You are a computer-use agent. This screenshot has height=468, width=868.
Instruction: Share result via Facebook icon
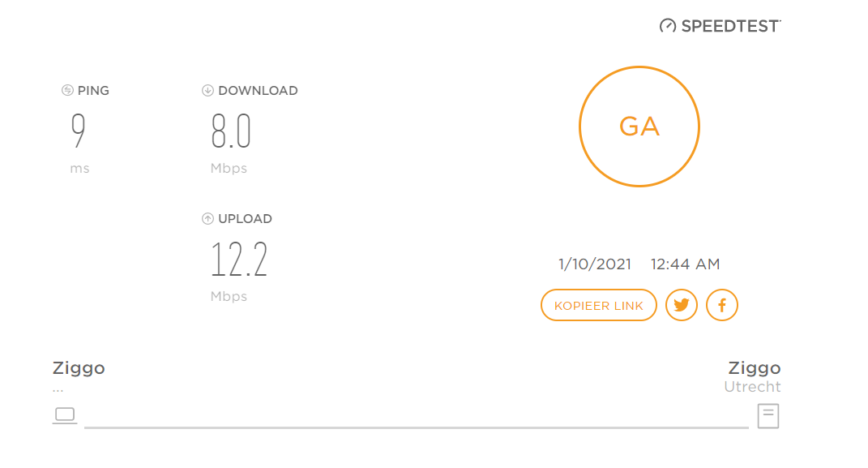pos(722,305)
